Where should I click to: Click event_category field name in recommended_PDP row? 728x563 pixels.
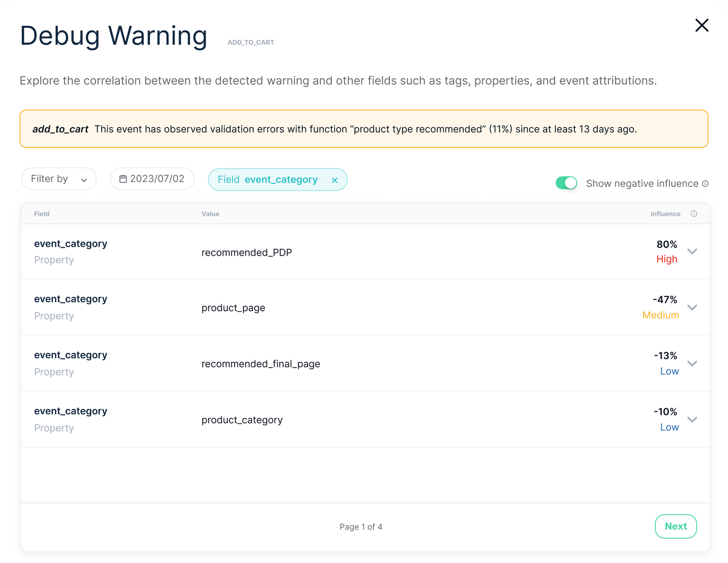(x=71, y=244)
